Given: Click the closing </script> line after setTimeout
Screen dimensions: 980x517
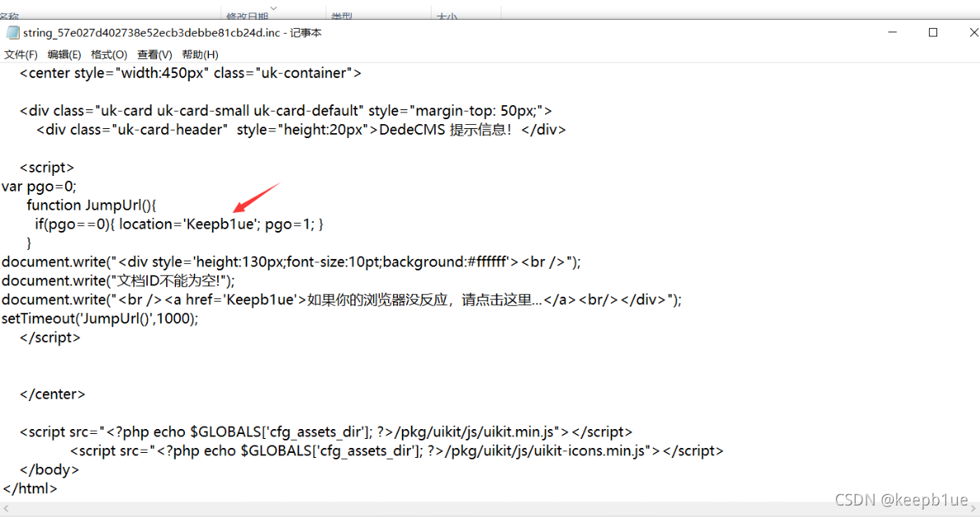Looking at the screenshot, I should pyautogui.click(x=50, y=338).
